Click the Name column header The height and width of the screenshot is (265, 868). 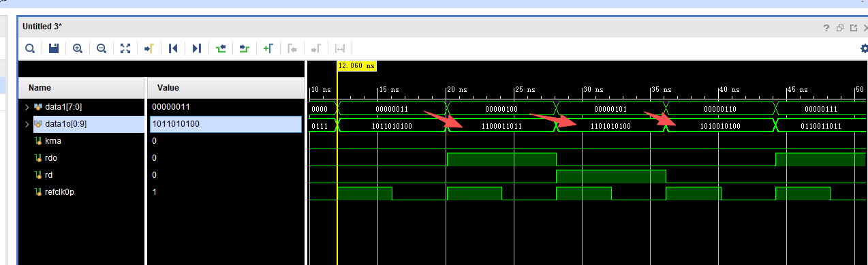[82, 88]
